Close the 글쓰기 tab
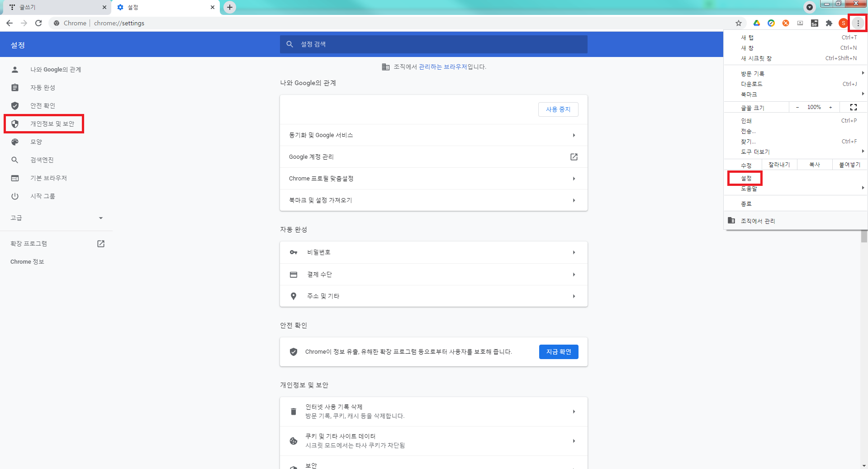 click(104, 7)
